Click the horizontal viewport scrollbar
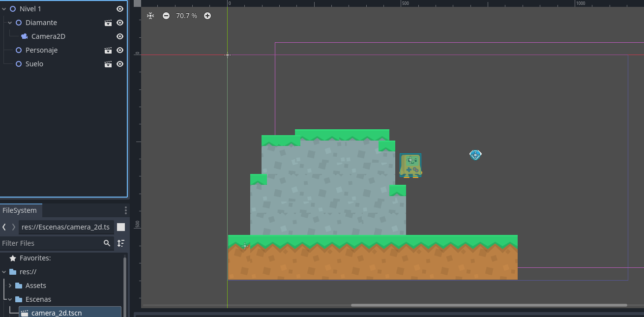The image size is (644, 317). 489,305
